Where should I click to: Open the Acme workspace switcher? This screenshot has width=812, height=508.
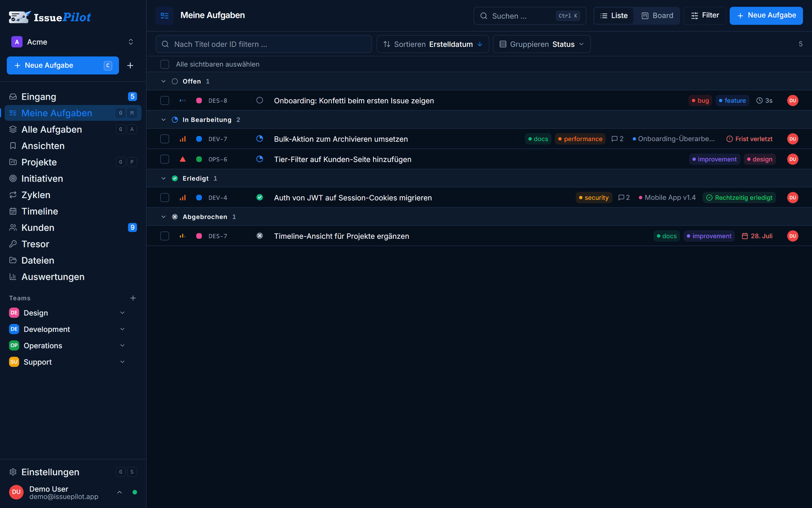click(x=73, y=42)
